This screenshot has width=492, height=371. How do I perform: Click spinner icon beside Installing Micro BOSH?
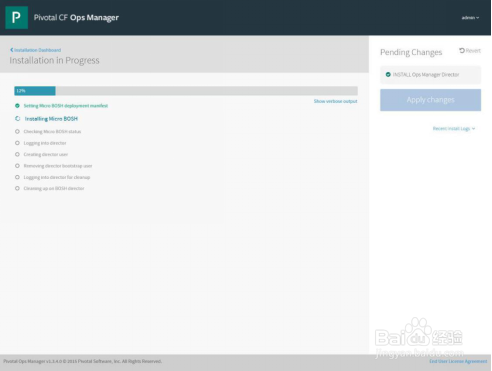click(17, 119)
